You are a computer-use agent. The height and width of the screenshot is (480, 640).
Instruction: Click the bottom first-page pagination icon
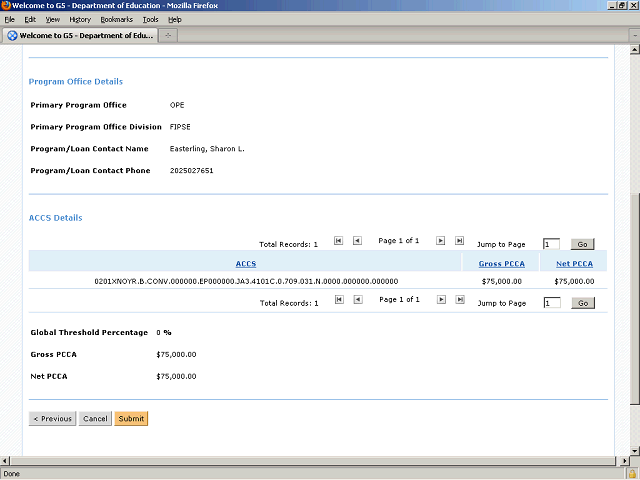(x=339, y=299)
